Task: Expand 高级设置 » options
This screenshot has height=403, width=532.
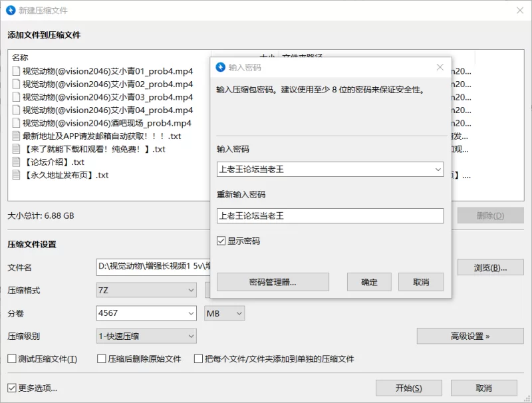Action: point(470,336)
